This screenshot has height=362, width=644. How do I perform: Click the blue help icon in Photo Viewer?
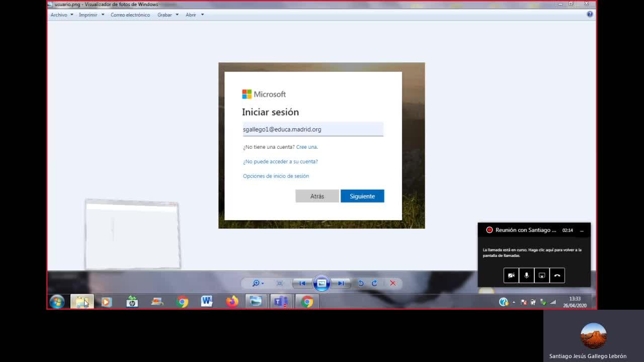click(x=590, y=14)
